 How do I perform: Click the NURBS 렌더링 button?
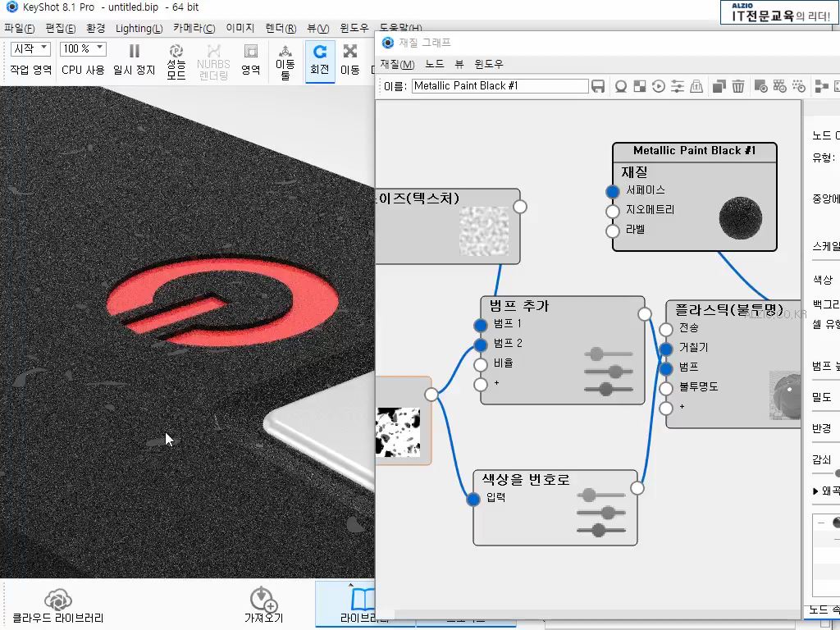point(213,62)
